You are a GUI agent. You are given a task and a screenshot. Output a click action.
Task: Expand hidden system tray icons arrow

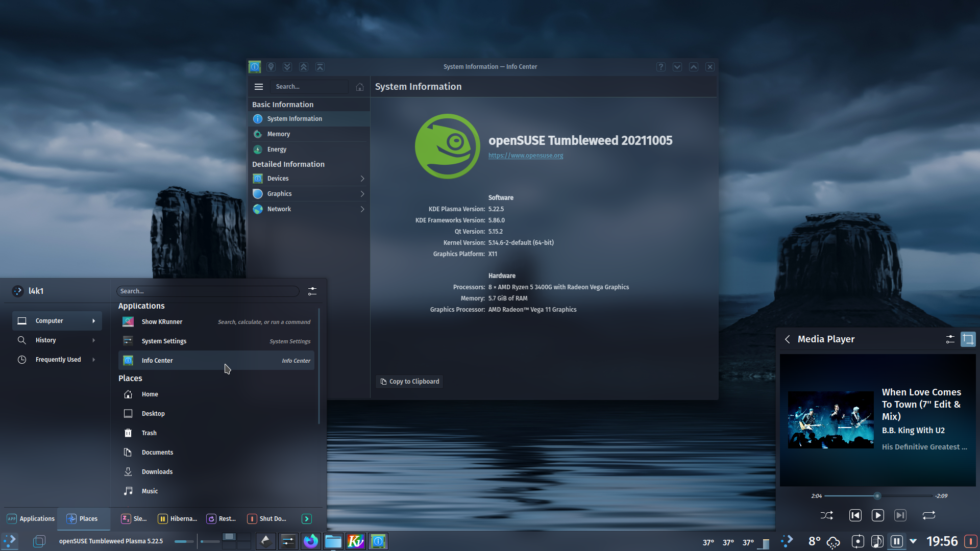point(913,541)
